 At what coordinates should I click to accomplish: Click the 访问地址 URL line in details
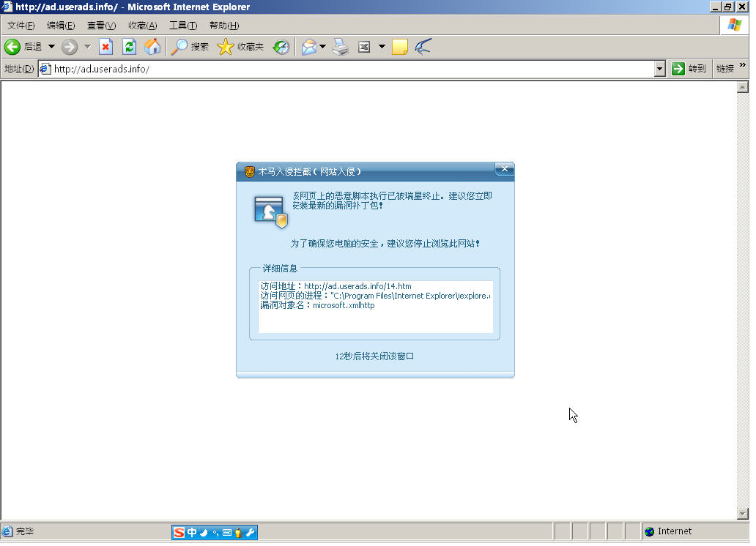(x=336, y=286)
